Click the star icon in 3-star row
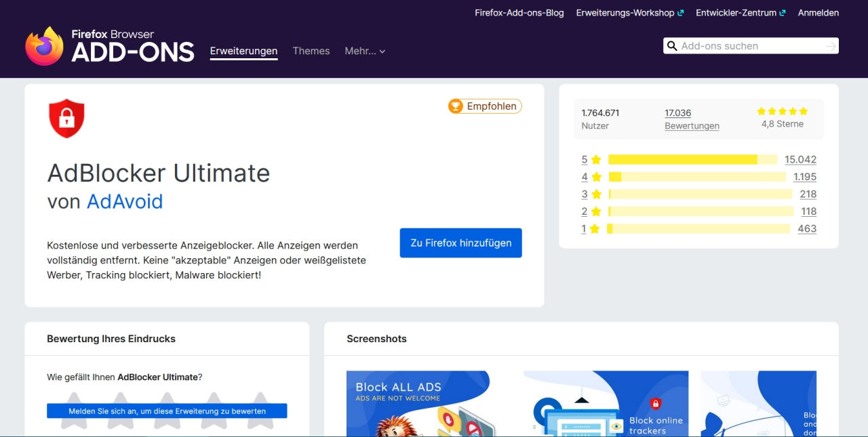The width and height of the screenshot is (868, 437). pos(596,194)
